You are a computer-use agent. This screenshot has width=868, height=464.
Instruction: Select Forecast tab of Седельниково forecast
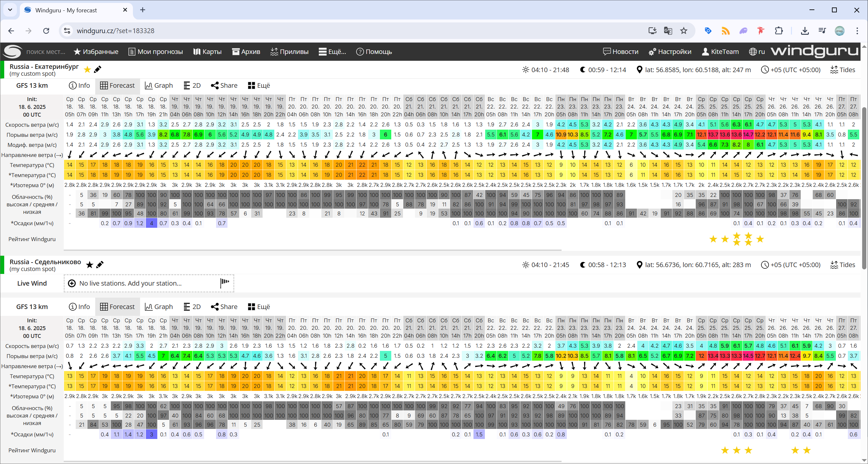(x=117, y=307)
